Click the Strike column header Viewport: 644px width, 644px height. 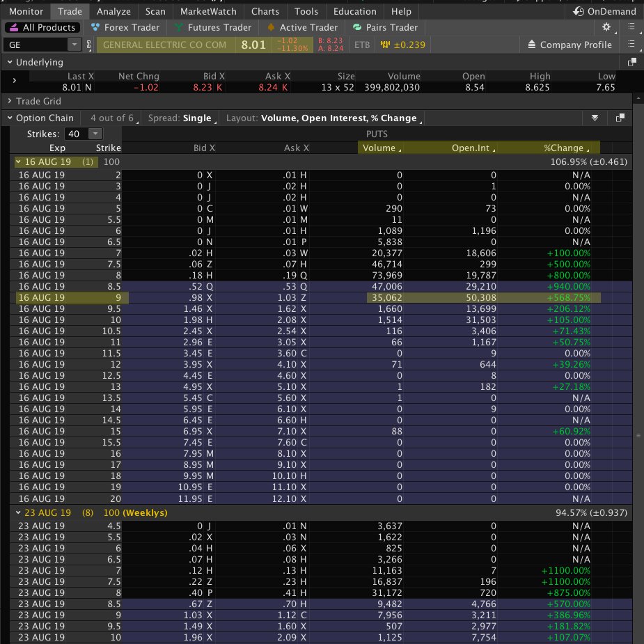109,148
